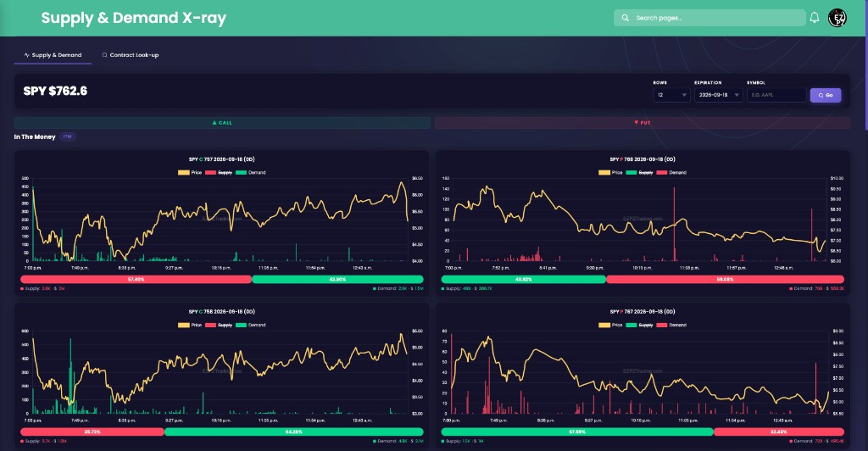The height and width of the screenshot is (451, 868).
Task: Click the magnifier icon on Go button
Action: coord(821,95)
